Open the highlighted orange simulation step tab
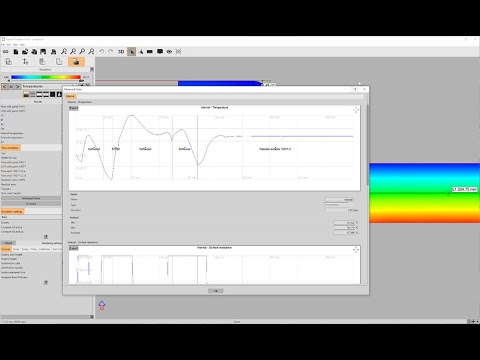The width and height of the screenshot is (480, 360). [x=76, y=62]
